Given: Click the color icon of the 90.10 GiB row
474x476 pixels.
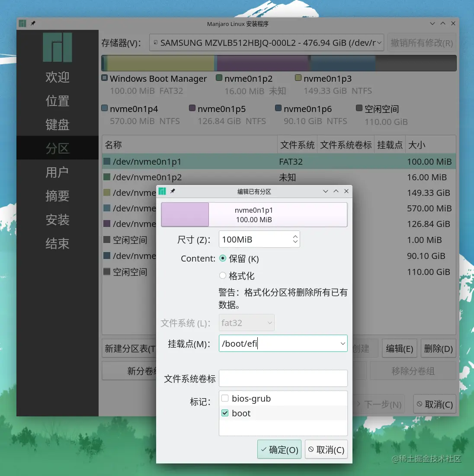Looking at the screenshot, I should click(x=107, y=256).
